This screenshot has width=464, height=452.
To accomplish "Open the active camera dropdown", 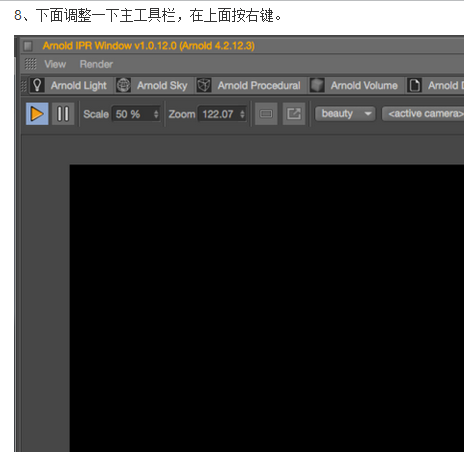I will coord(423,114).
